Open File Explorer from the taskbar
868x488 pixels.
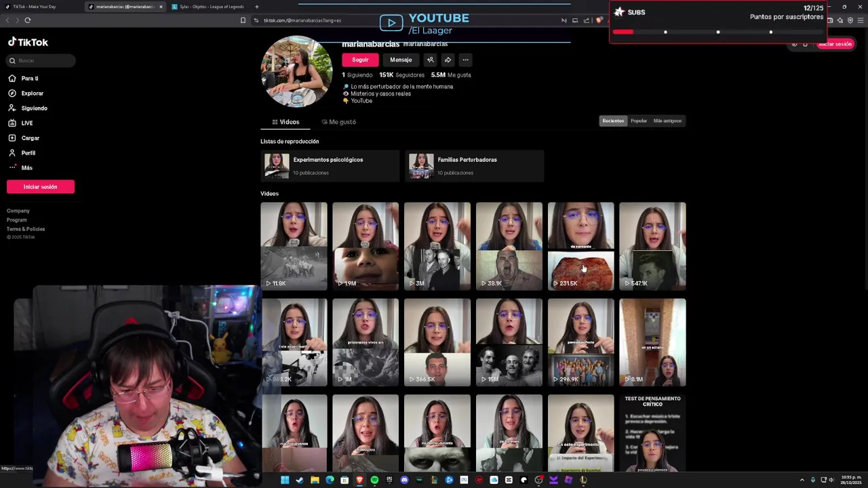(315, 480)
